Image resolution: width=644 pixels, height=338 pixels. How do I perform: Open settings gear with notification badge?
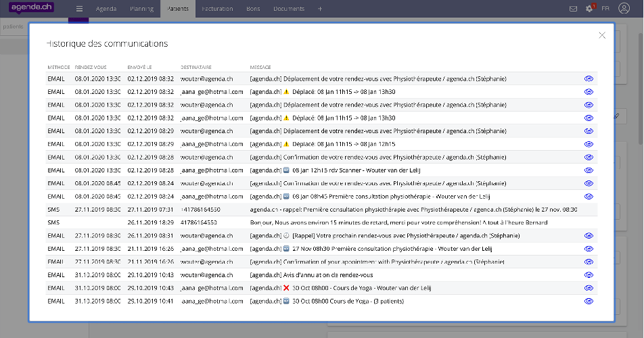589,9
